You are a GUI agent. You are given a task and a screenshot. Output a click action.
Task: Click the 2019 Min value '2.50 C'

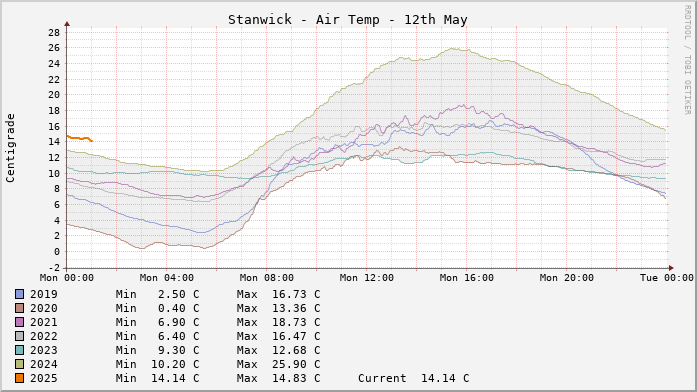[x=179, y=294]
